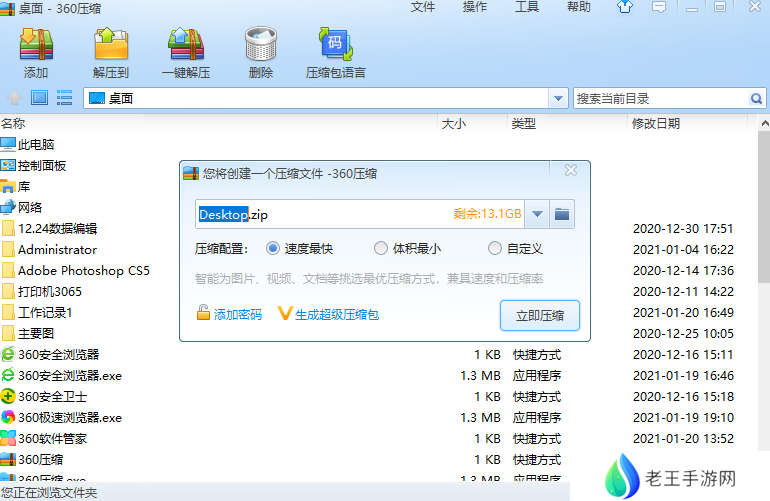Click the date 2021-01-20 16:49
Viewport: 770px width, 501px height.
(683, 312)
